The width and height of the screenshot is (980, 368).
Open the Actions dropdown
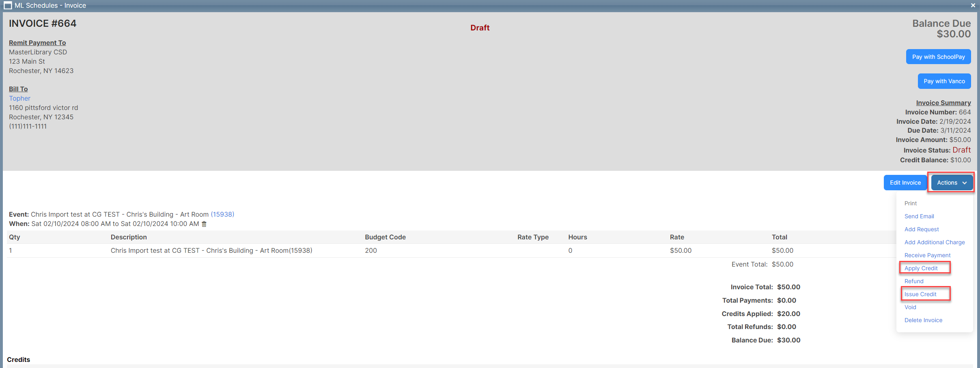tap(952, 183)
